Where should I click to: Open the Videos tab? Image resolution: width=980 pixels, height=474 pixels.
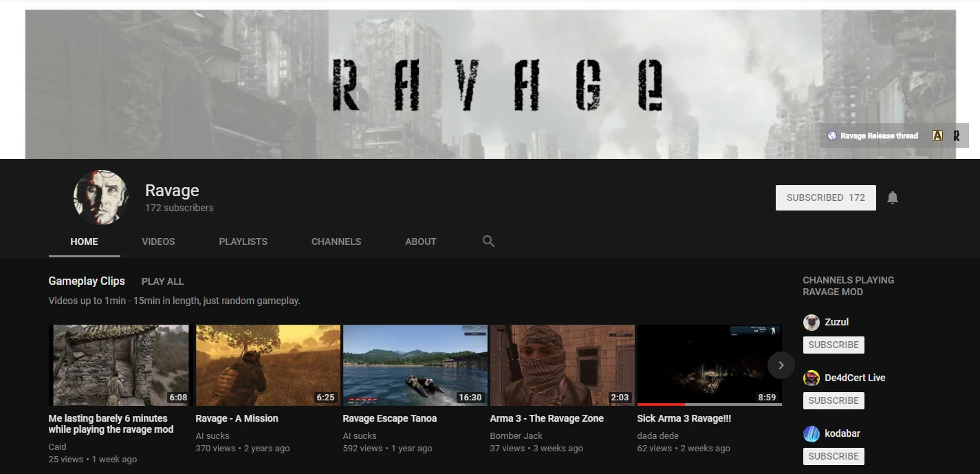(x=158, y=241)
